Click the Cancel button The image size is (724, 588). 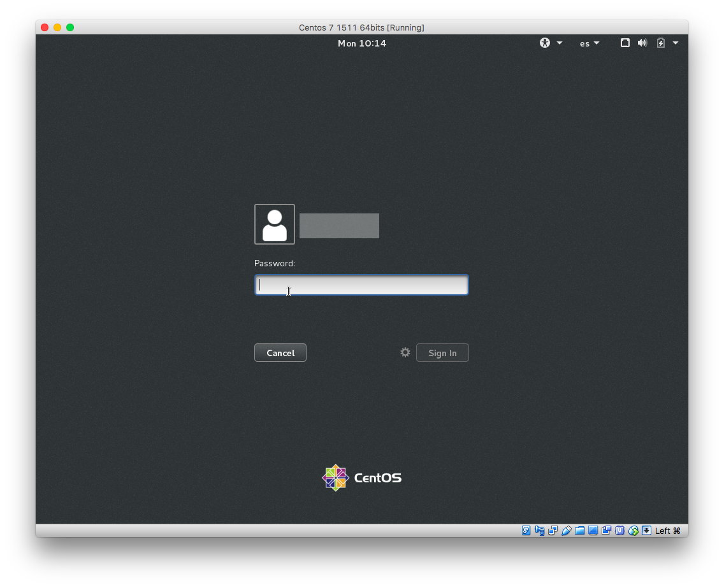280,352
